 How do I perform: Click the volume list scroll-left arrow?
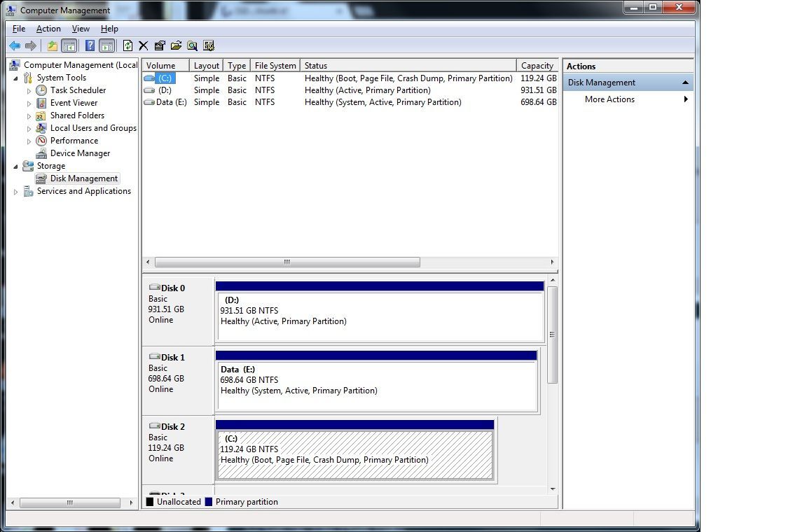(149, 262)
